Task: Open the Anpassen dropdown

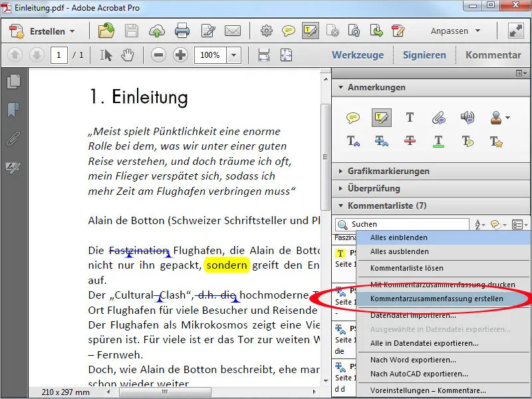Action: [x=456, y=31]
